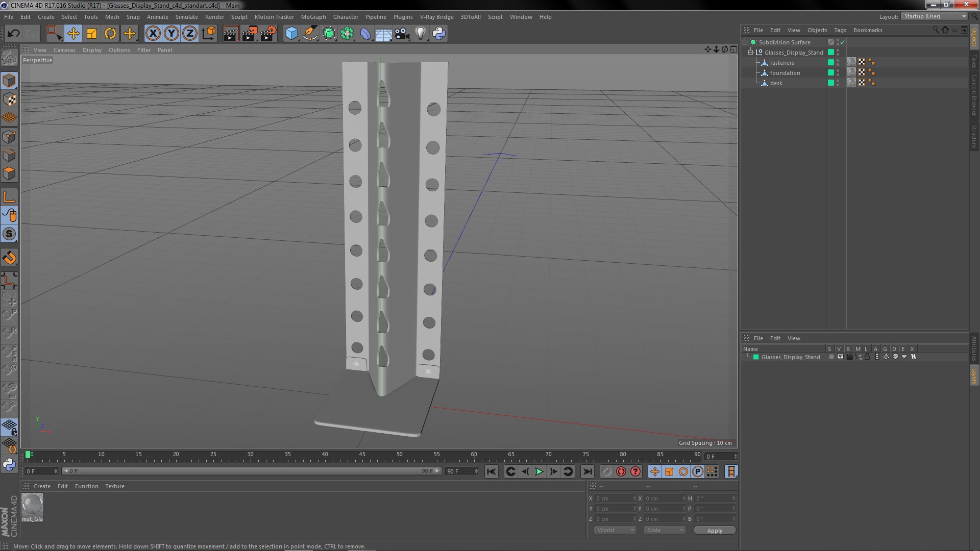Open the MoGraph menu
The height and width of the screenshot is (551, 980).
pyautogui.click(x=313, y=17)
